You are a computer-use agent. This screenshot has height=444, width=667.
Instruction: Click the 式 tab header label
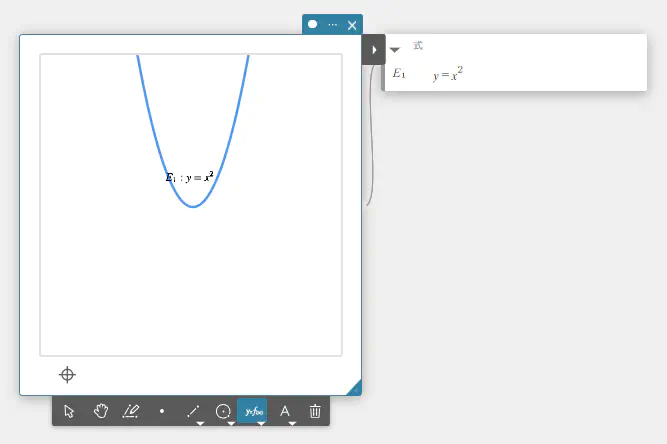(x=418, y=46)
